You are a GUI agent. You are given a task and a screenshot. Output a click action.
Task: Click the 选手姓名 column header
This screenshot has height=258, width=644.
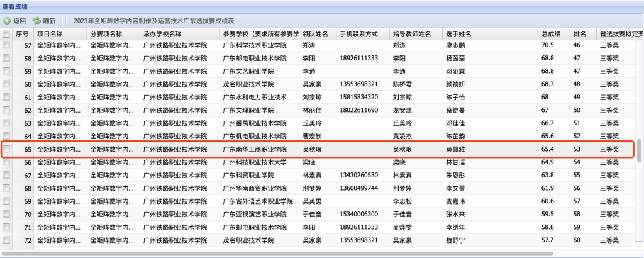(458, 34)
